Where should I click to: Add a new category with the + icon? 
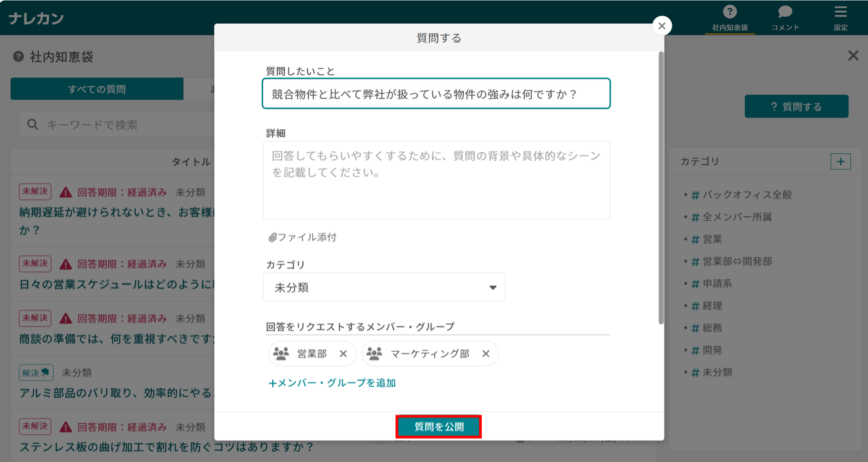click(x=841, y=161)
